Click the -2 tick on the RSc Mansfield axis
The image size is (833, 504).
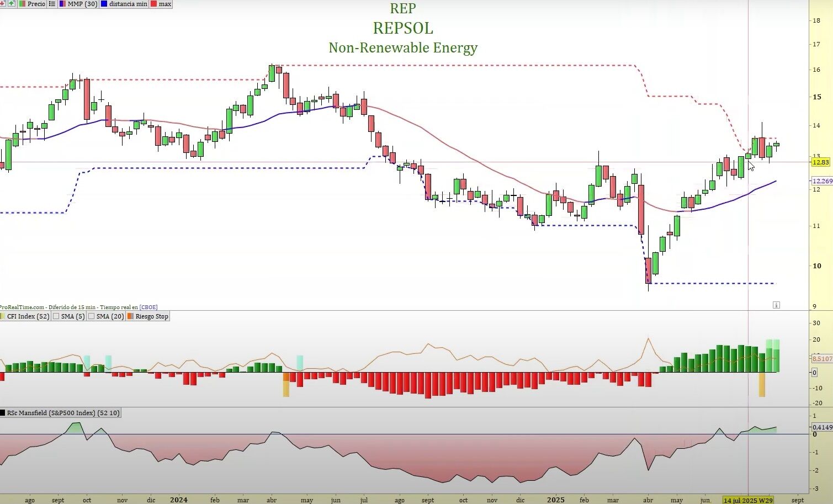click(x=815, y=470)
